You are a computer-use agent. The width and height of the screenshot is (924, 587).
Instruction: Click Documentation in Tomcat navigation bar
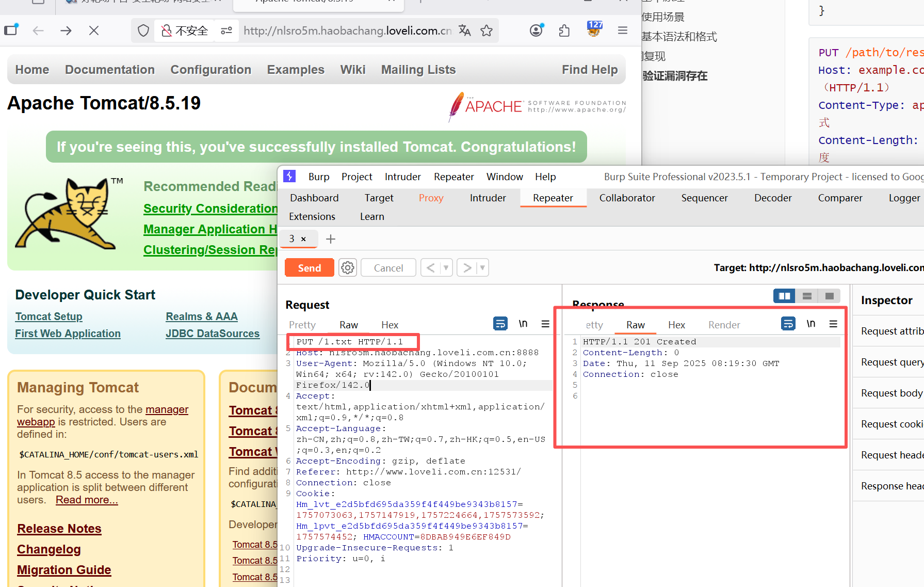110,70
